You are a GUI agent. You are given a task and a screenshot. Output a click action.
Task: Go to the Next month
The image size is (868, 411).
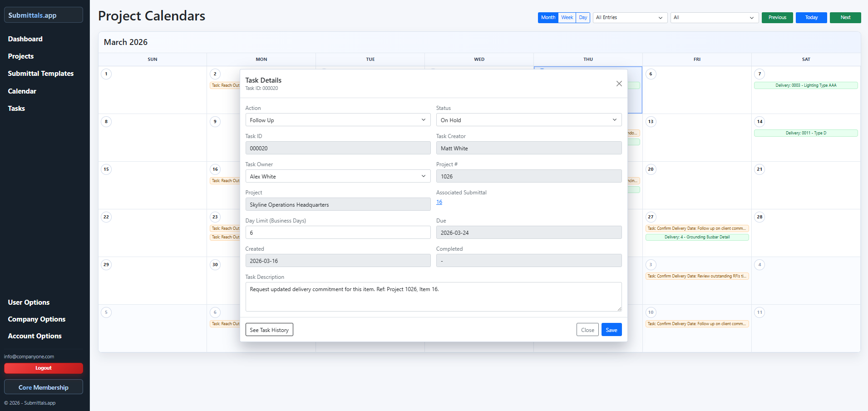click(845, 18)
